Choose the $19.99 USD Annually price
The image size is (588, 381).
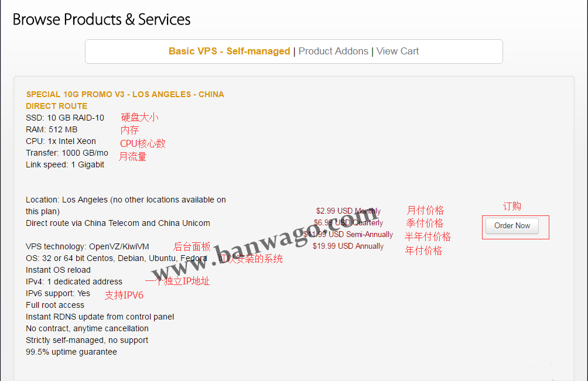tap(348, 246)
